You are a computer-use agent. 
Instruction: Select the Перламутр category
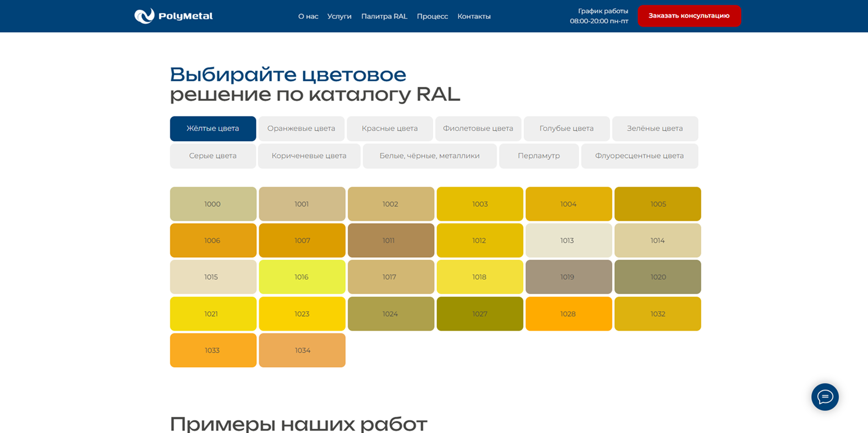pyautogui.click(x=539, y=156)
